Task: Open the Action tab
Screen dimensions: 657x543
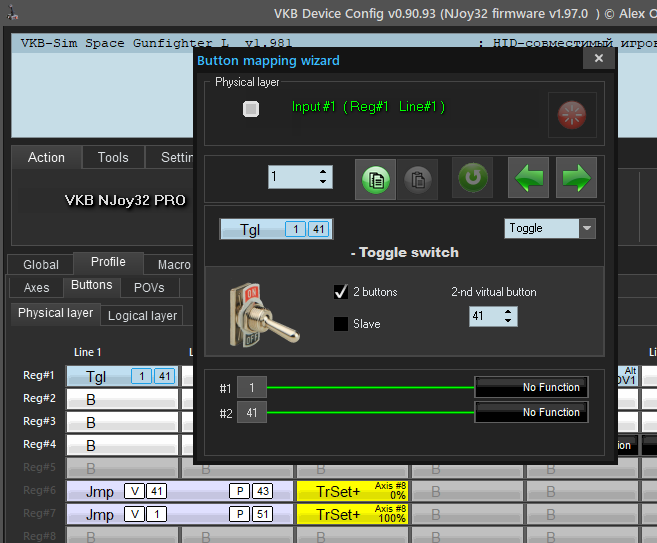Action: point(47,158)
